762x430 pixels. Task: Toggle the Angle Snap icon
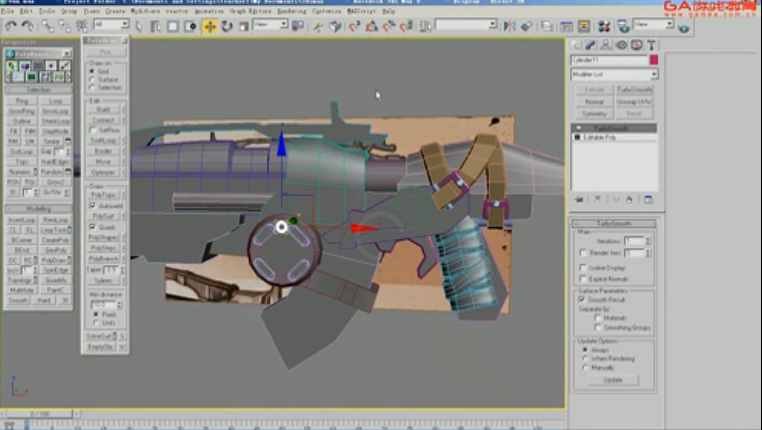coord(372,26)
